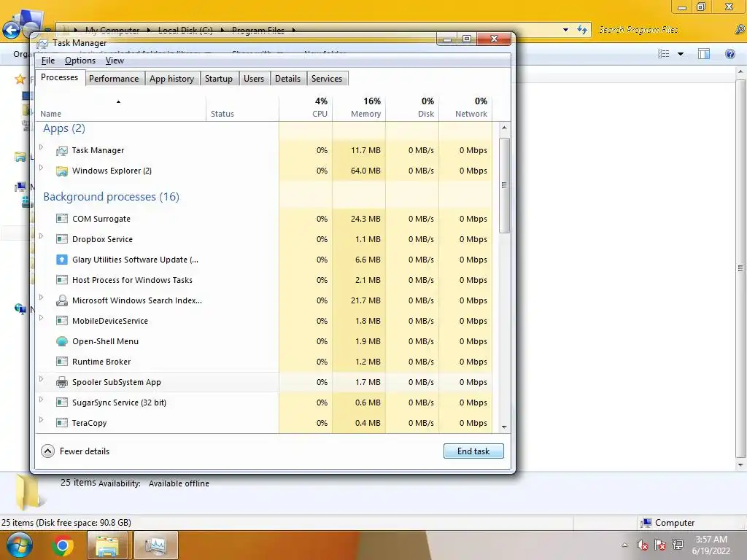Viewport: 747px width, 560px height.
Task: Switch to the Performance tab
Action: [x=114, y=79]
